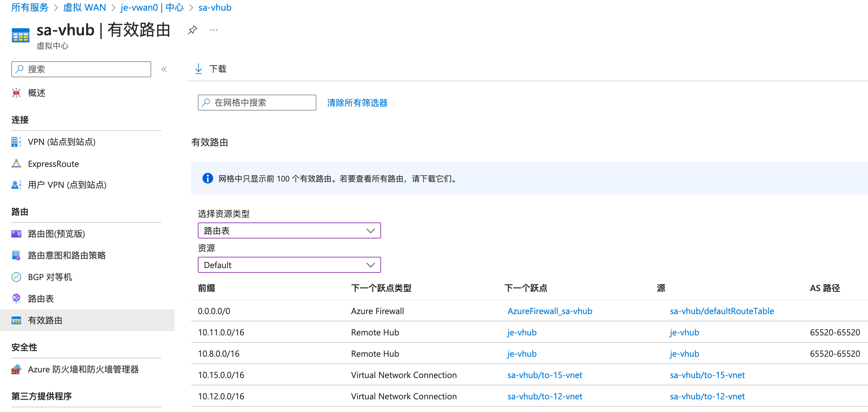Click the sa-vhub virtual hub header icon
Image resolution: width=868 pixels, height=412 pixels.
pos(21,35)
